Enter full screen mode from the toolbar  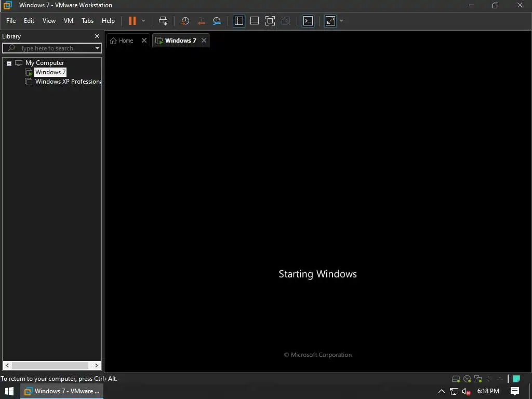tap(270, 21)
